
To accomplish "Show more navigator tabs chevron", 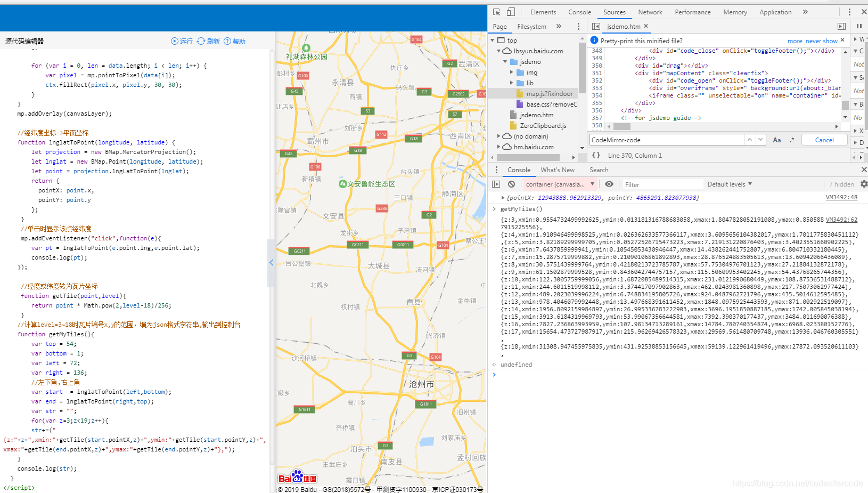I will click(559, 26).
